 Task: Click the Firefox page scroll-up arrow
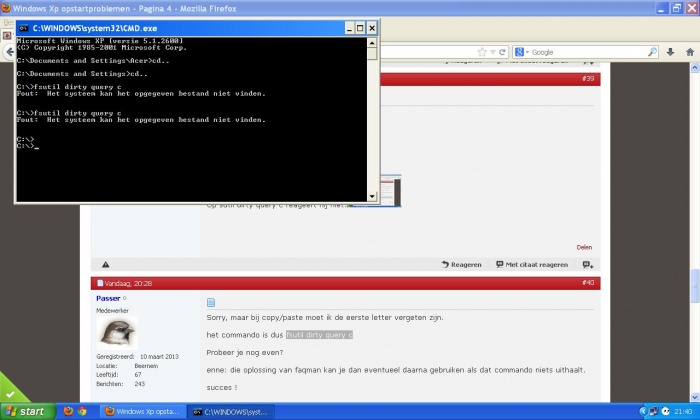(695, 68)
